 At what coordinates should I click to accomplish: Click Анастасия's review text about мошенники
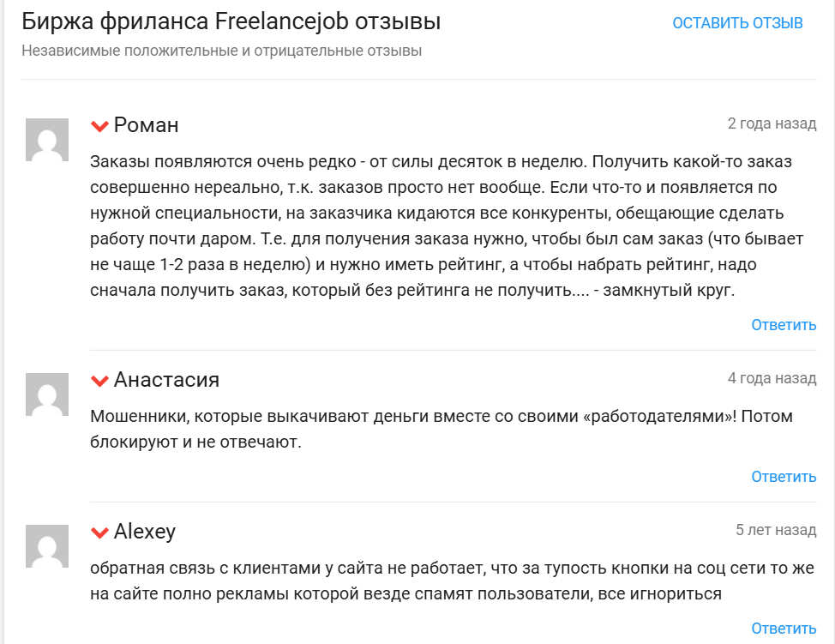click(x=441, y=430)
